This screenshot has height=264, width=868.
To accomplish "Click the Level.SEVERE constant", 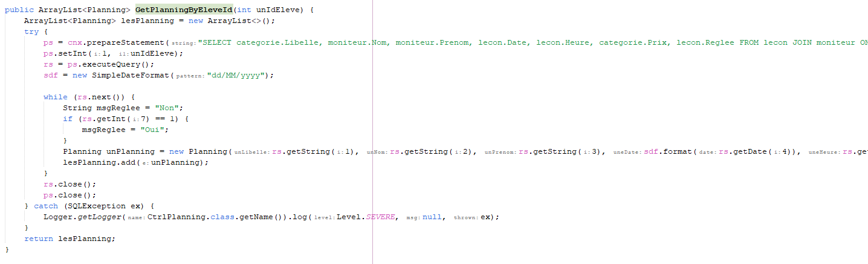I will tap(366, 217).
